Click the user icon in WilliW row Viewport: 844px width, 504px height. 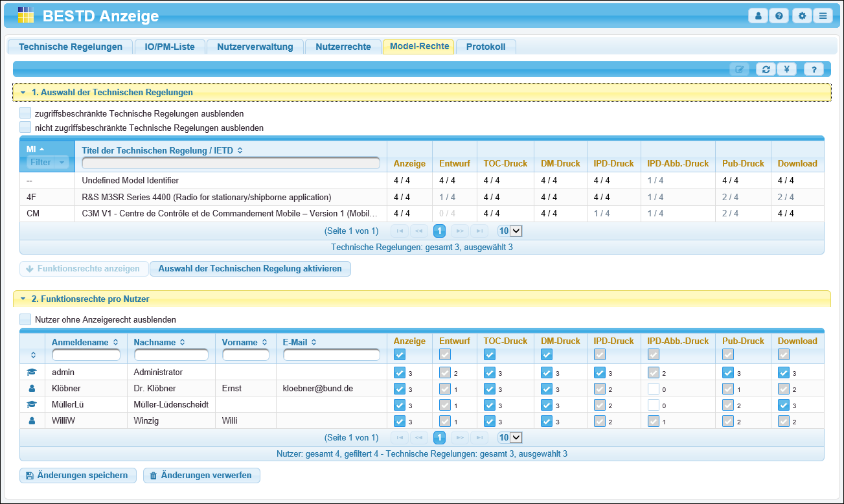point(32,421)
